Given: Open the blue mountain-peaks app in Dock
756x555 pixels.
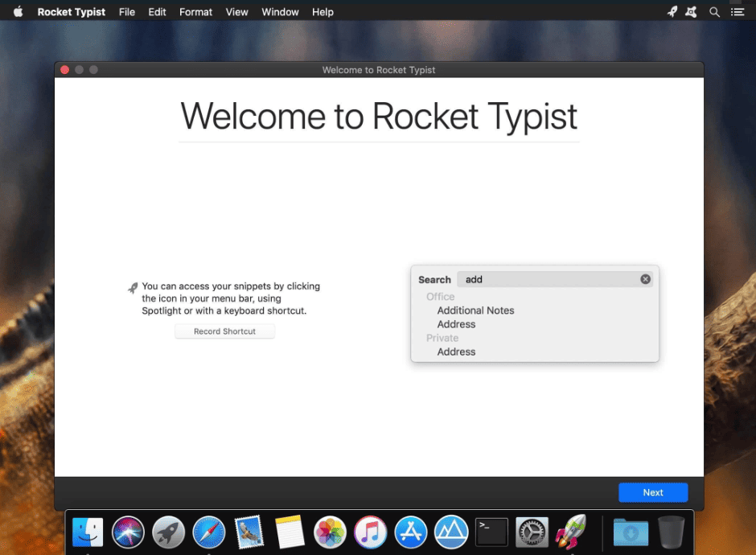Looking at the screenshot, I should 451,532.
